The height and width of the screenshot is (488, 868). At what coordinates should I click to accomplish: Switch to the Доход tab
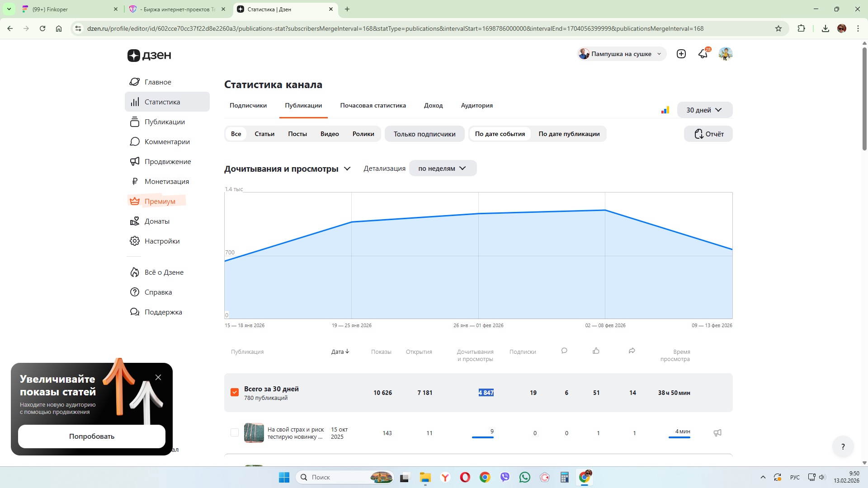pyautogui.click(x=433, y=106)
